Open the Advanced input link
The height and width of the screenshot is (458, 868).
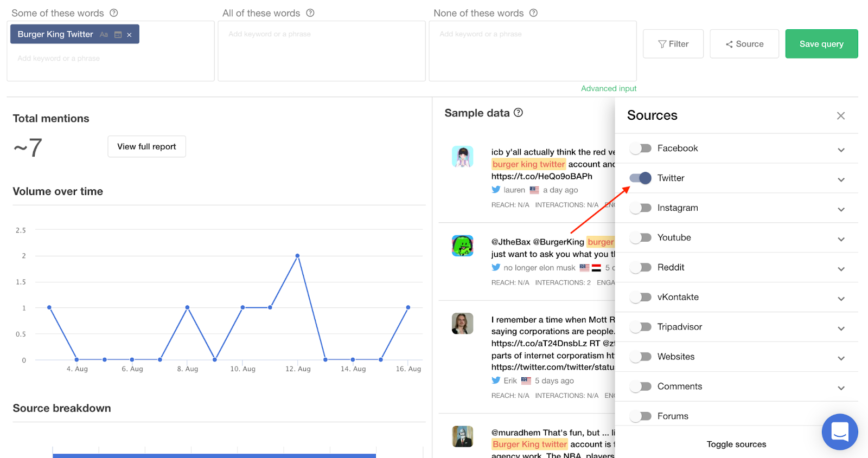(x=609, y=88)
